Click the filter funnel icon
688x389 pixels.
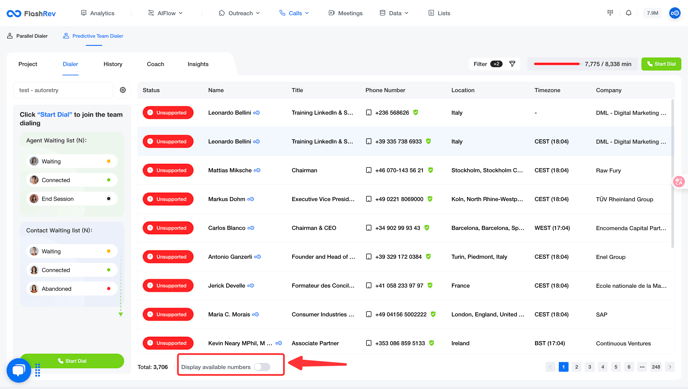click(x=512, y=64)
